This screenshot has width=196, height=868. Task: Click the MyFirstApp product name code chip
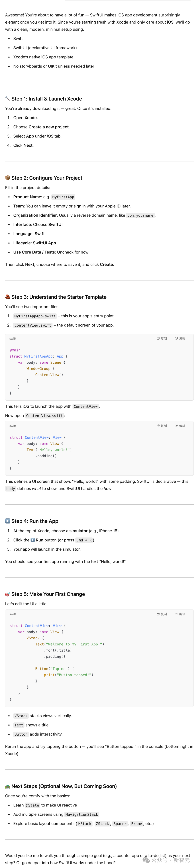(x=63, y=197)
